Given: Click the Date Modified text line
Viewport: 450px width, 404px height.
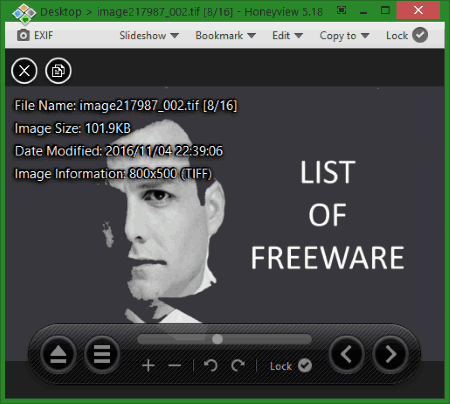Looking at the screenshot, I should coord(119,151).
